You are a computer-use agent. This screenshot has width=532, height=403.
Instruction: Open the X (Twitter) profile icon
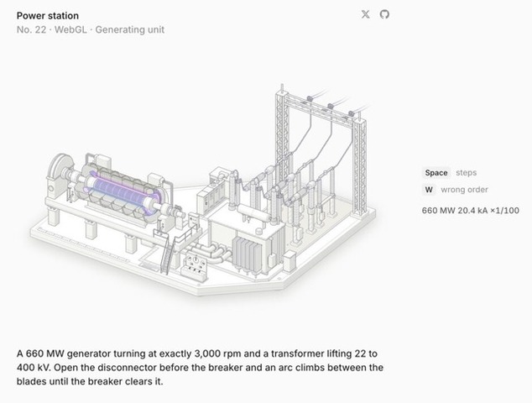coord(365,14)
